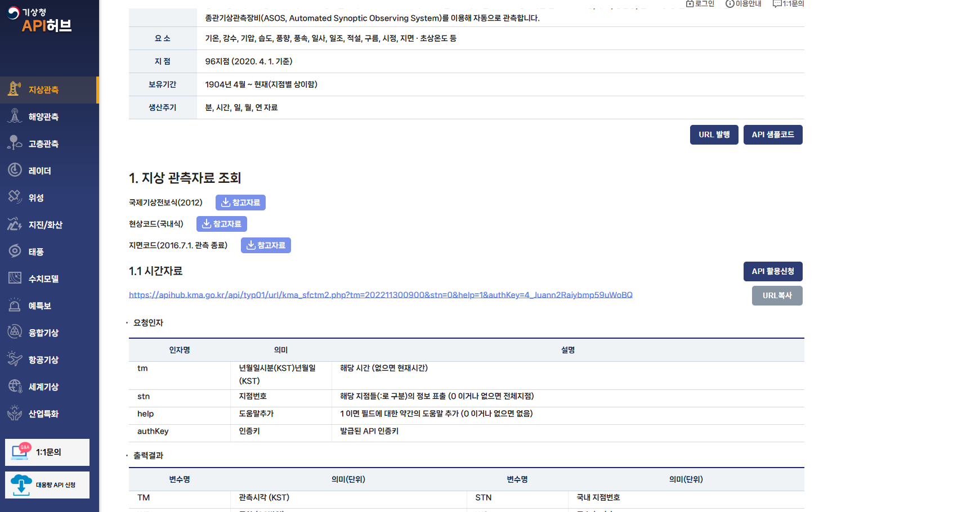Download 지면코드 참고자료
The width and height of the screenshot is (980, 512).
tap(266, 245)
